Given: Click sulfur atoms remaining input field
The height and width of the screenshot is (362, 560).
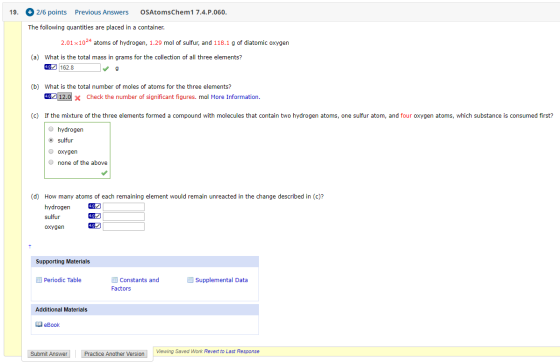Looking at the screenshot, I should click(x=124, y=217).
